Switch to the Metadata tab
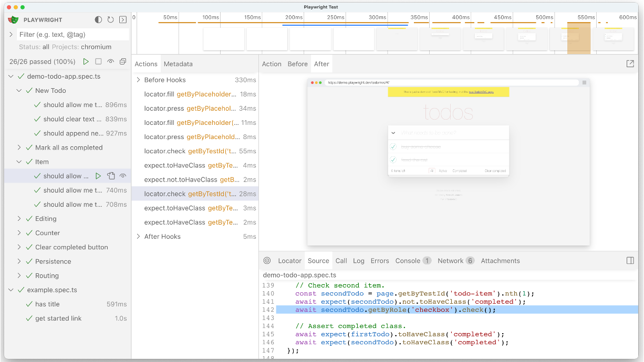 pyautogui.click(x=178, y=64)
